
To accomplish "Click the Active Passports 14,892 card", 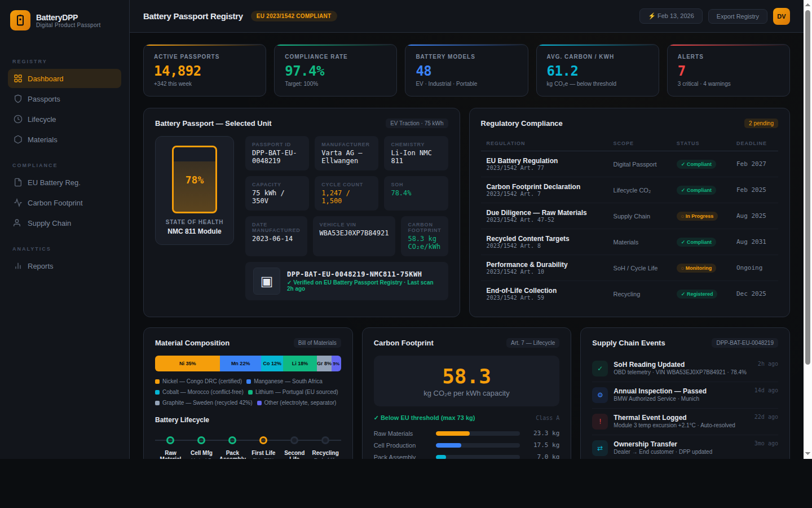I will click(205, 71).
